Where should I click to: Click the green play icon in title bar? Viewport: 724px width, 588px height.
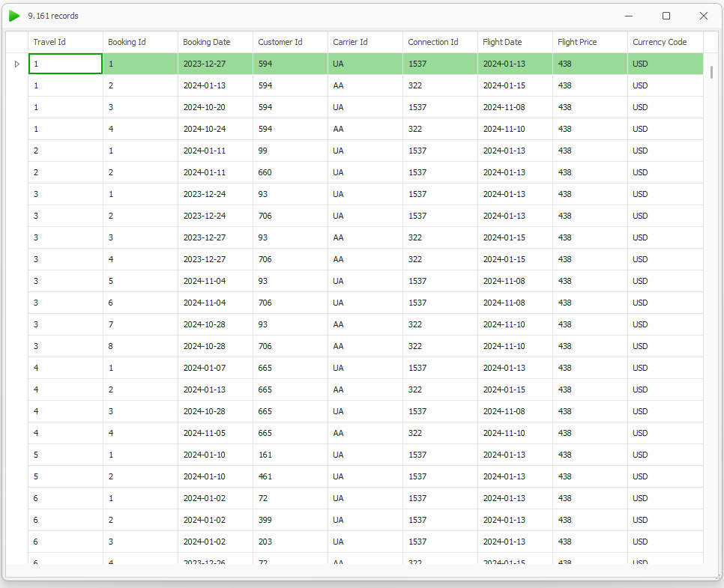click(14, 16)
